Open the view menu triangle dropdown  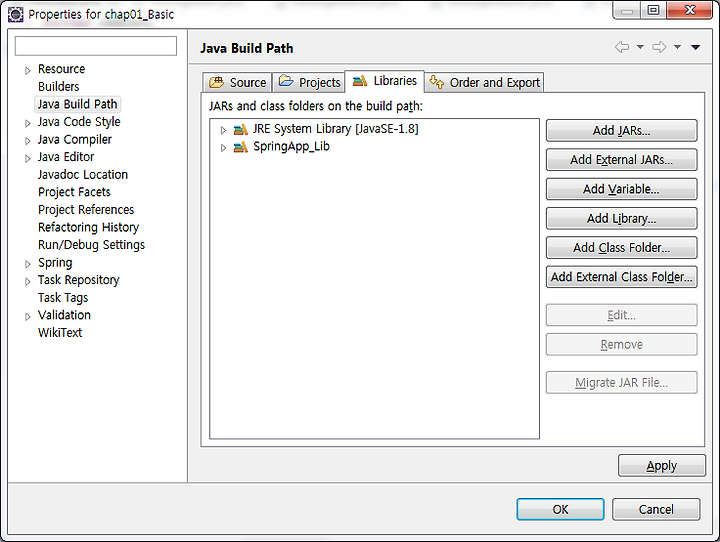695,47
